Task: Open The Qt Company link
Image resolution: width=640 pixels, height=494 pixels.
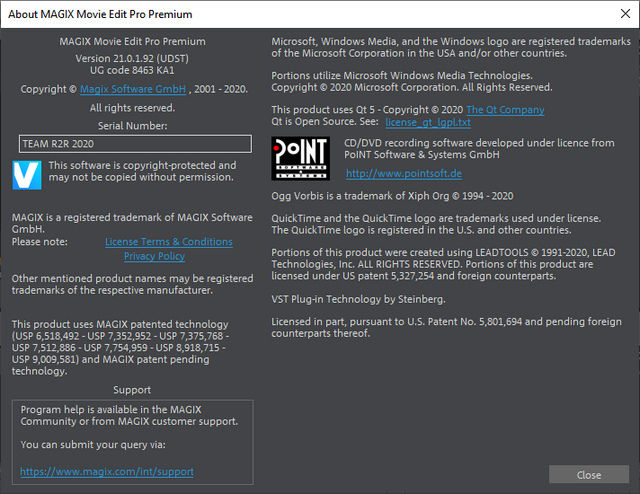Action: click(x=505, y=110)
